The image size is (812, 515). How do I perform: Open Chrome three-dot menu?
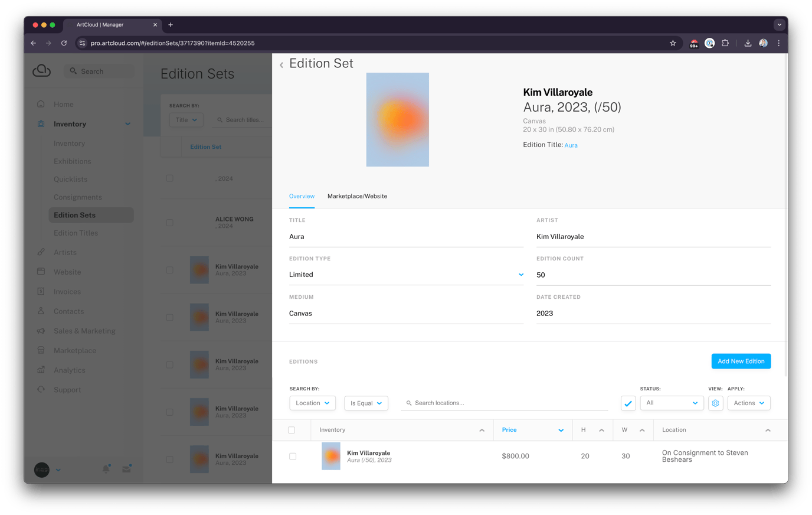click(778, 43)
